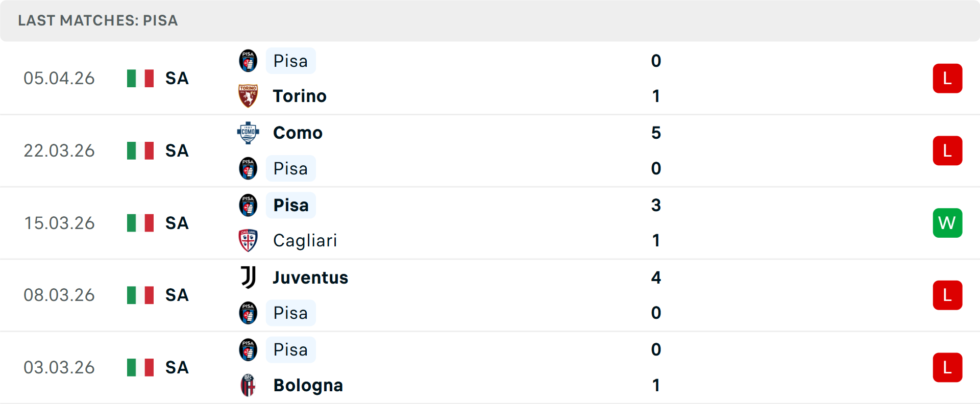The width and height of the screenshot is (980, 404).
Task: Expand the Juventus vs Pisa match details
Action: tap(490, 295)
